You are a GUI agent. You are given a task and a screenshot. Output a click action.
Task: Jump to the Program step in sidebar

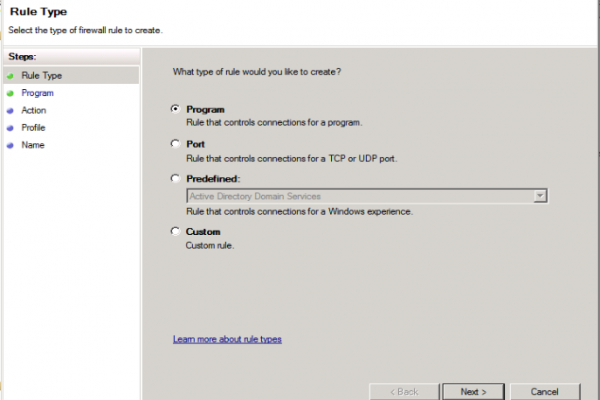38,93
